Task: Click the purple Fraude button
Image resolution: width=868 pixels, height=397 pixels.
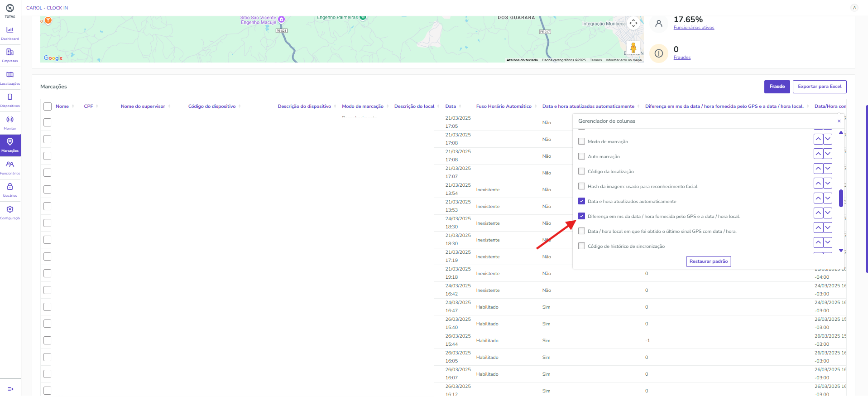Action: tap(777, 87)
